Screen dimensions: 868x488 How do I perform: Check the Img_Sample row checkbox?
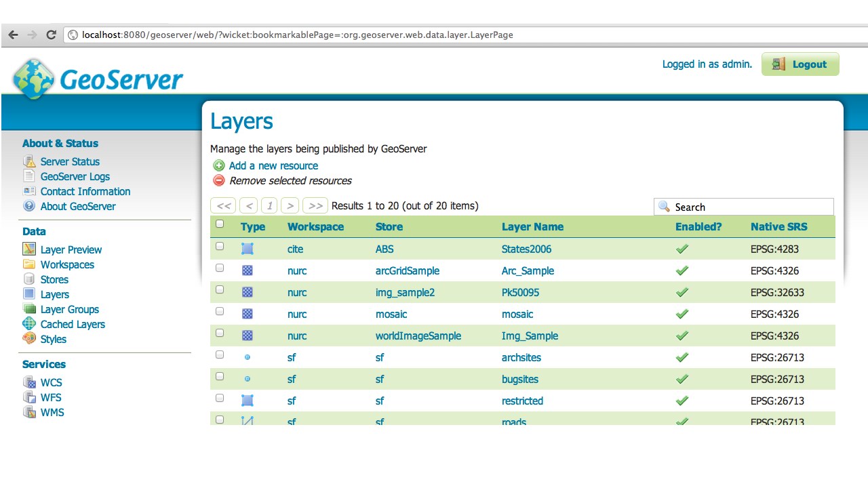220,333
